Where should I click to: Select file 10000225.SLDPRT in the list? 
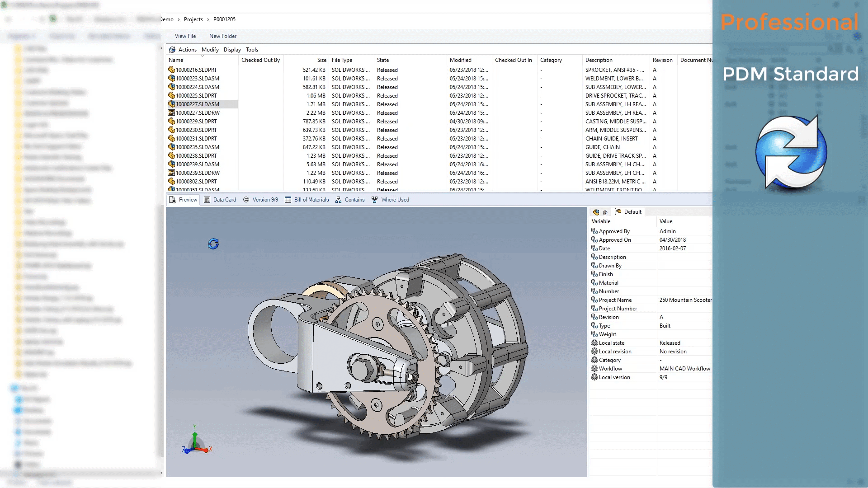[x=196, y=96]
